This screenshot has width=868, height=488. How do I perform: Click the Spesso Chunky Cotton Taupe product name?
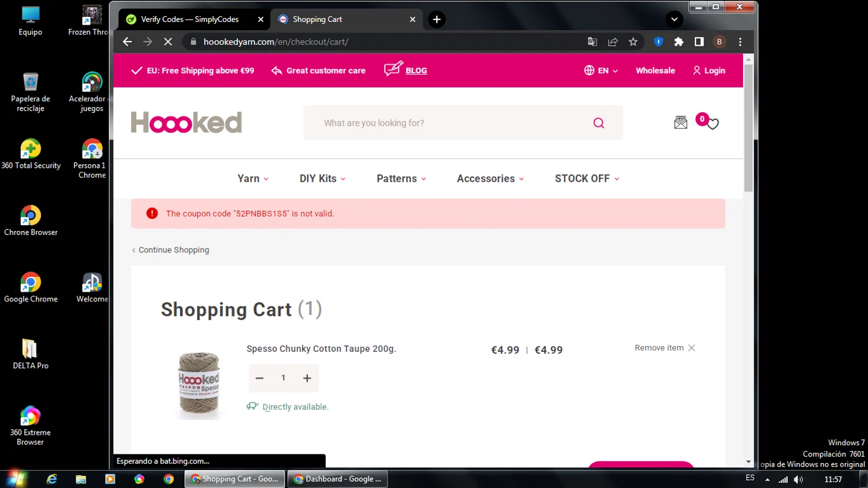(x=321, y=348)
